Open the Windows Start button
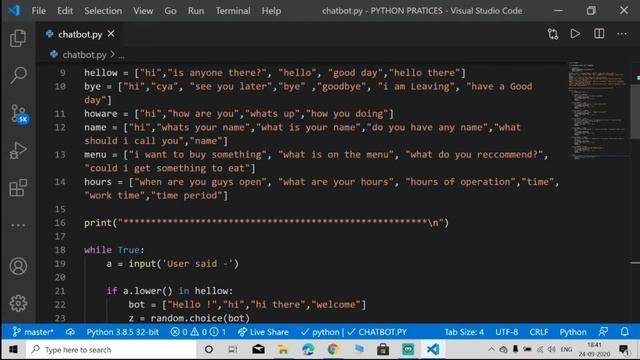The image size is (640, 360). pyautogui.click(x=13, y=350)
